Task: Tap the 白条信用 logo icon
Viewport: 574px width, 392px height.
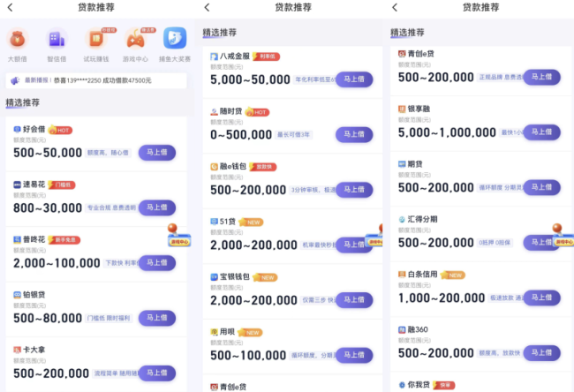Action: tap(402, 275)
